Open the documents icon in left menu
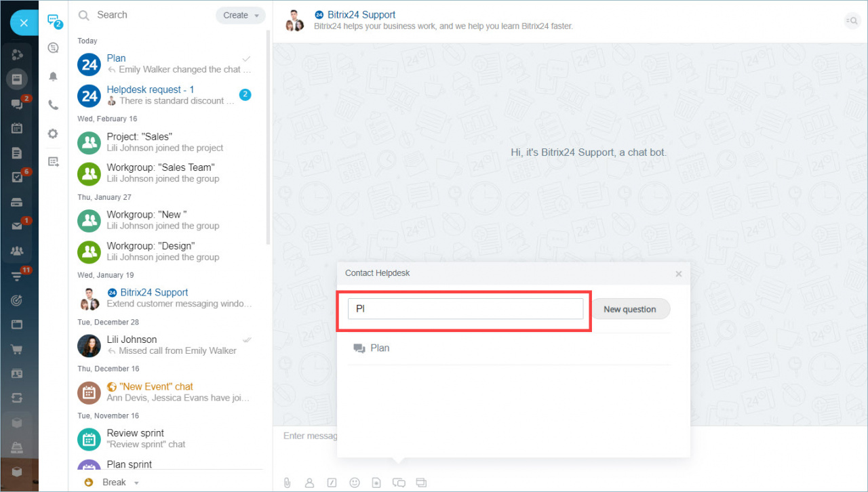Screen dimensions: 868x492 coord(17,153)
